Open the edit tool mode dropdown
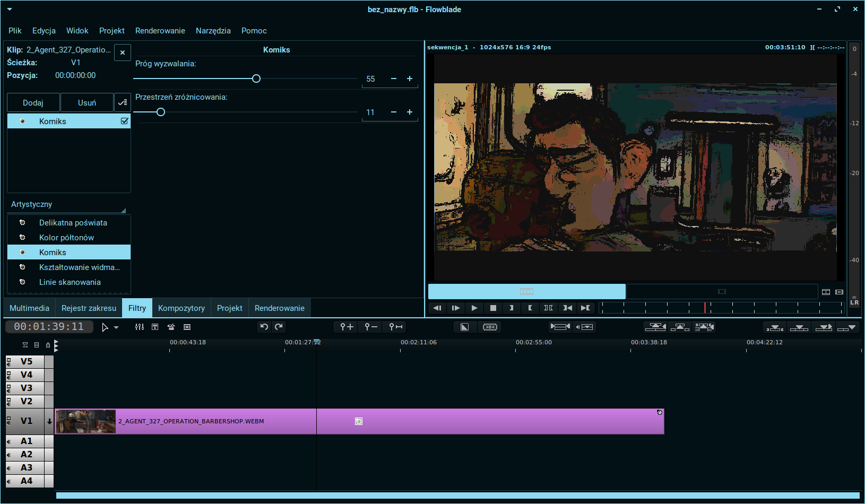This screenshot has width=865, height=504. click(116, 327)
